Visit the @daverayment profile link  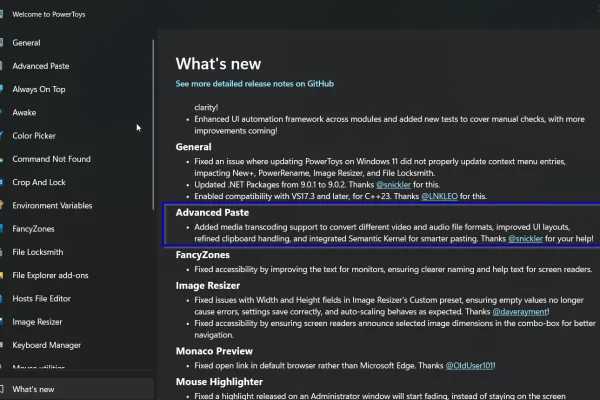coord(520,312)
